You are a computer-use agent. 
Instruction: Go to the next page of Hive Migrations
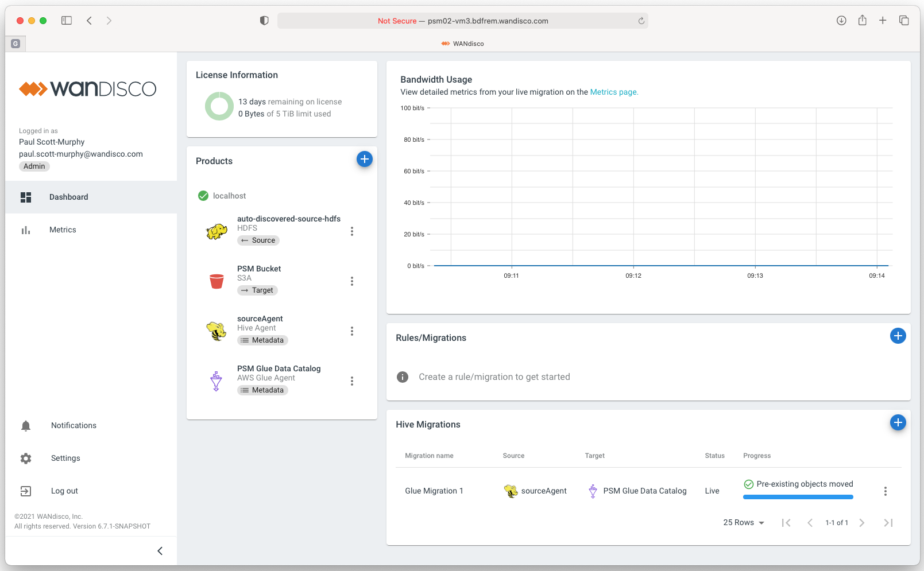pyautogui.click(x=862, y=523)
